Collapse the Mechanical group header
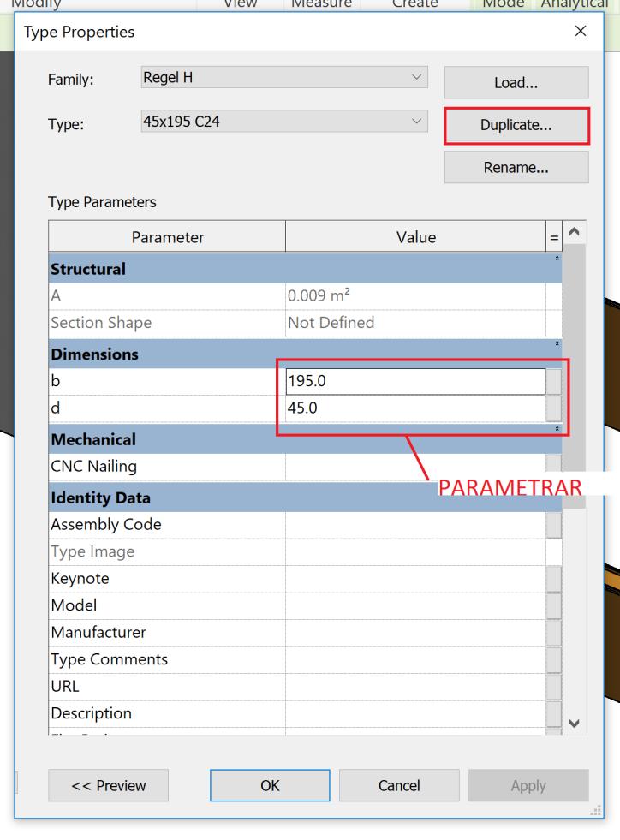This screenshot has width=620, height=840. [557, 429]
